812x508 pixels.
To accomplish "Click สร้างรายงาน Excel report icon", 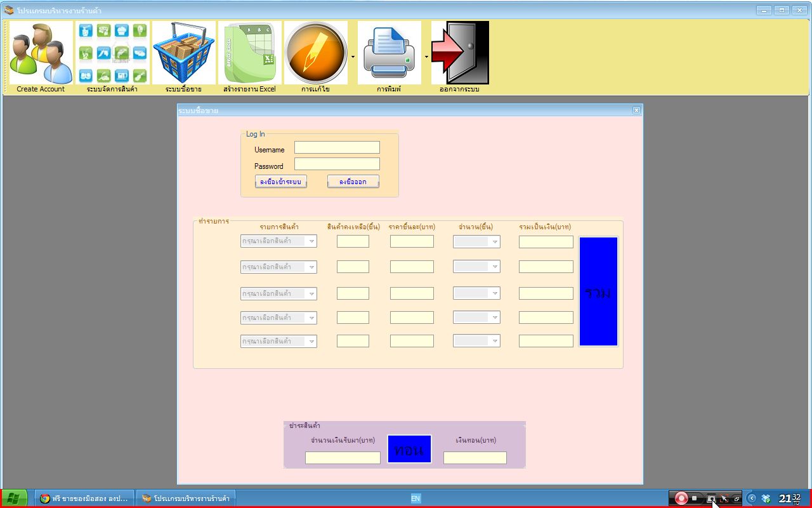I will [x=249, y=57].
